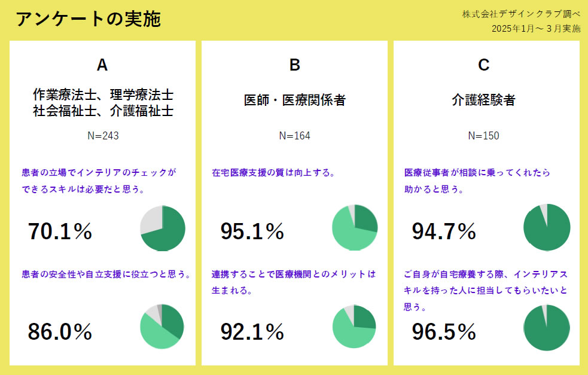Click the 医師・医療関係者 group label

pos(294,100)
